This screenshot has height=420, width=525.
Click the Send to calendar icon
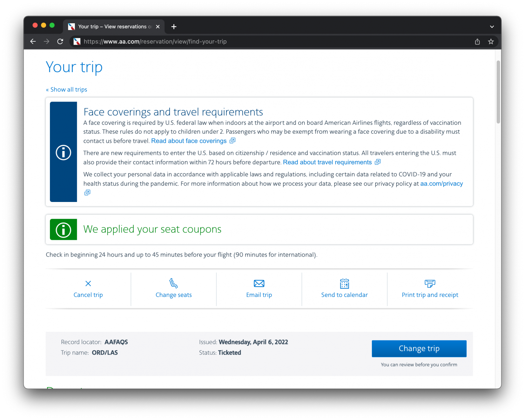344,284
